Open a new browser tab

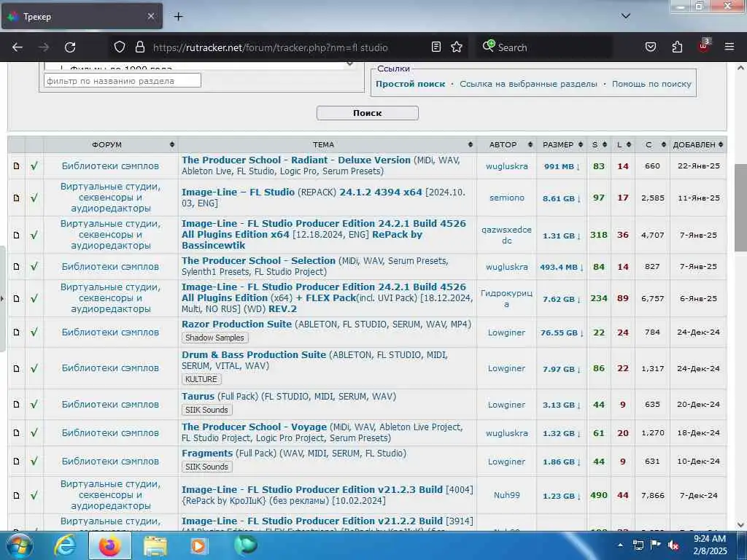click(x=178, y=17)
